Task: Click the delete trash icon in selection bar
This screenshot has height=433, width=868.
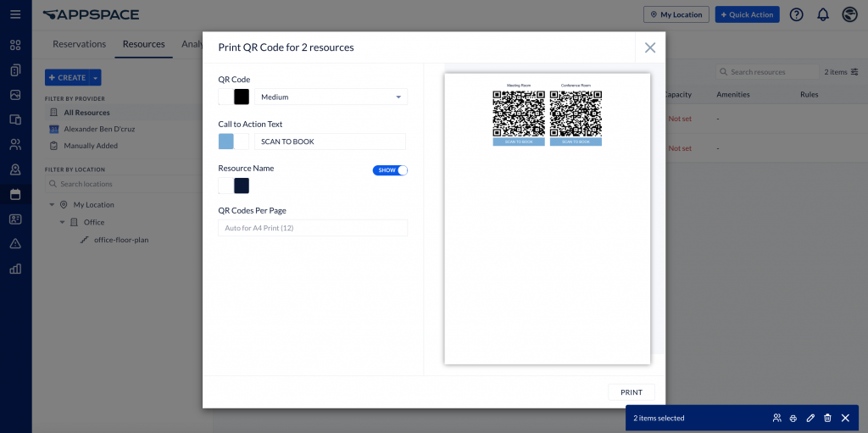Action: tap(827, 418)
